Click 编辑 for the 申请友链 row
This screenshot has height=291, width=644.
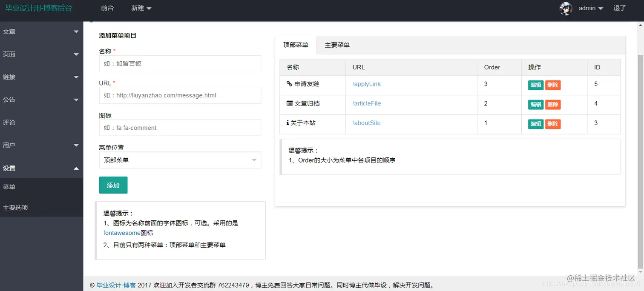pos(536,85)
